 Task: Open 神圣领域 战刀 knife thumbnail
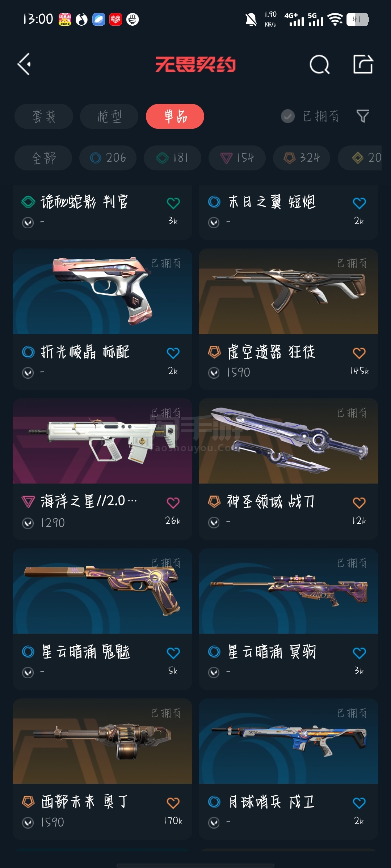(x=289, y=441)
